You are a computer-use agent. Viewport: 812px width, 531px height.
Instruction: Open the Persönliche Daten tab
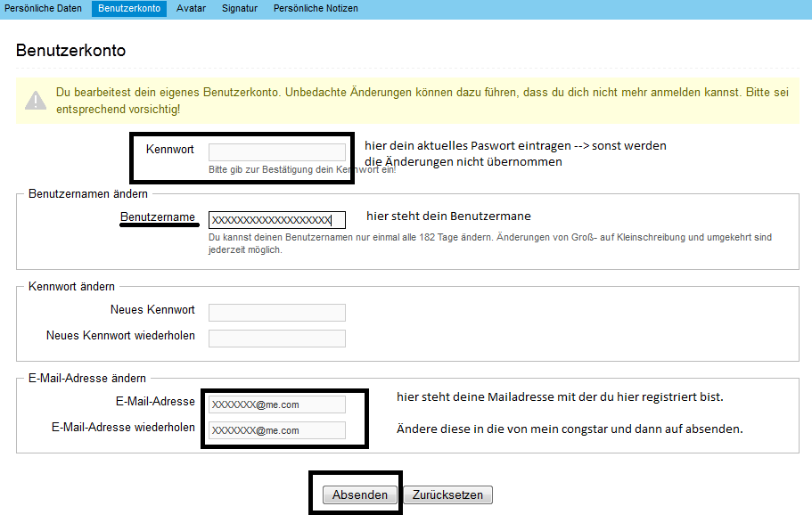pyautogui.click(x=44, y=8)
